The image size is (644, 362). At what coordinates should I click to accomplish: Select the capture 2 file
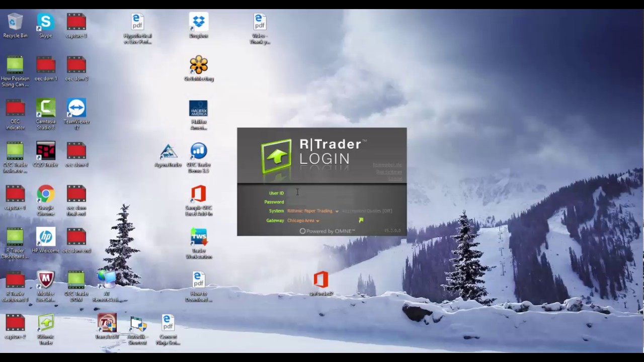click(x=15, y=327)
